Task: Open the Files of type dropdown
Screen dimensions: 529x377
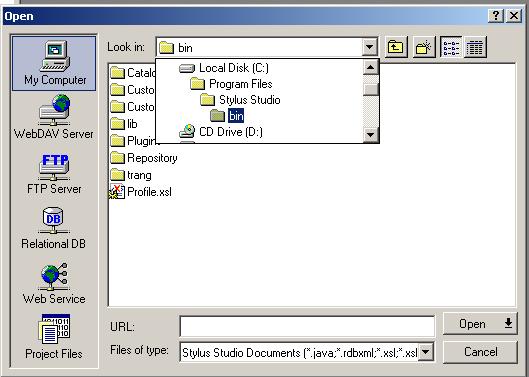Action: pyautogui.click(x=425, y=352)
